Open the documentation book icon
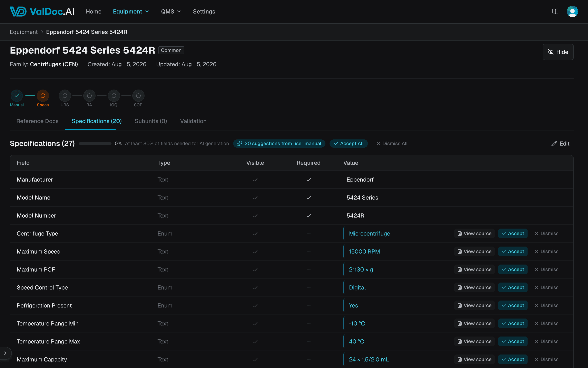Screen dimensions: 588x368 (x=555, y=11)
